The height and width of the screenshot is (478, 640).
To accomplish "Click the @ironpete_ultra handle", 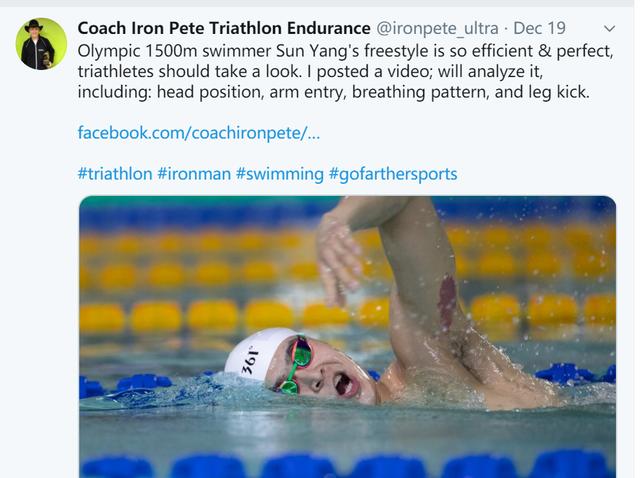I will click(437, 28).
